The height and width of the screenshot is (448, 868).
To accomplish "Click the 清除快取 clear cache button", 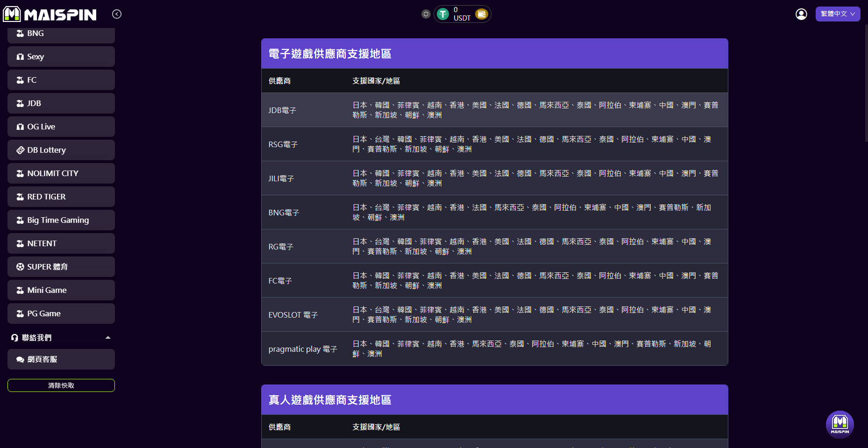I will [x=61, y=385].
